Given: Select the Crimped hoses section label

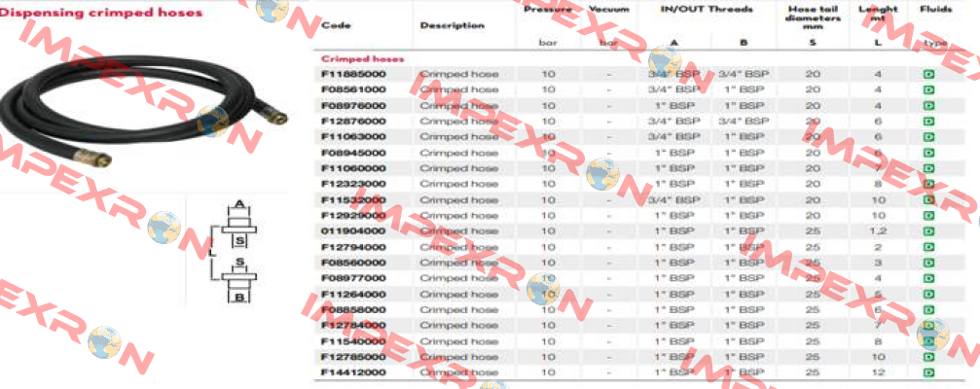Looking at the screenshot, I should tap(362, 58).
